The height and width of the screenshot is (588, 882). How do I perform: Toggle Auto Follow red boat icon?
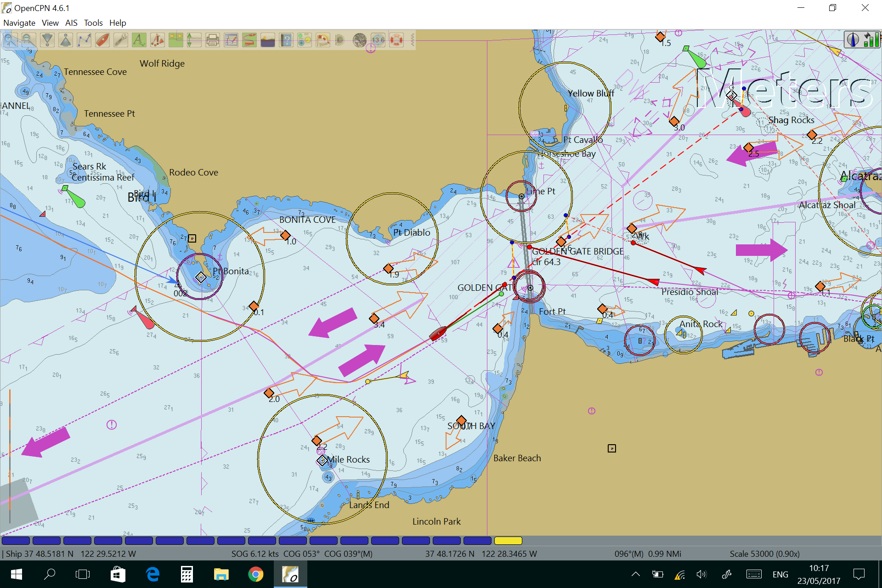pyautogui.click(x=102, y=40)
